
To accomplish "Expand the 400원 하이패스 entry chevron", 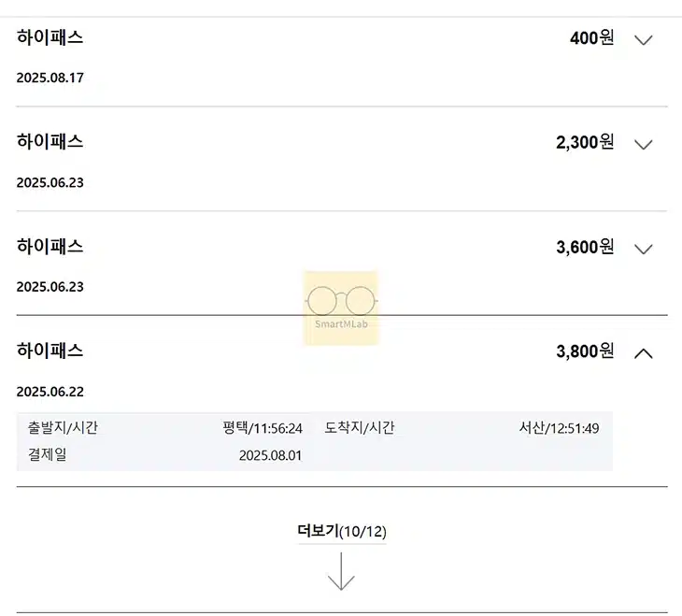I will point(643,39).
